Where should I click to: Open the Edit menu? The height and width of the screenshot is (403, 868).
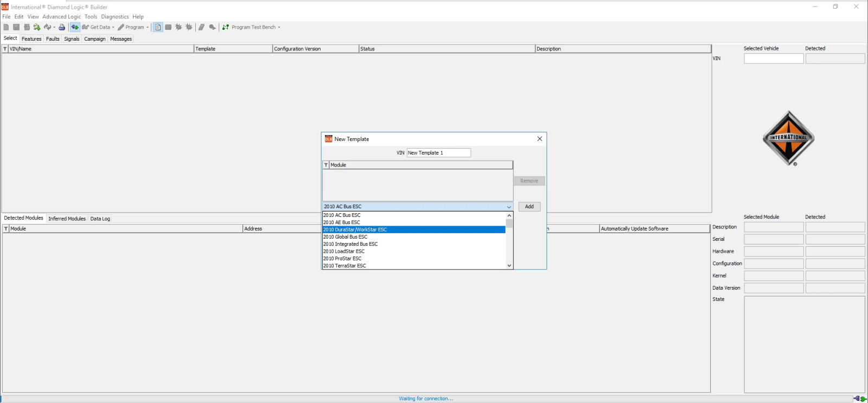[19, 17]
